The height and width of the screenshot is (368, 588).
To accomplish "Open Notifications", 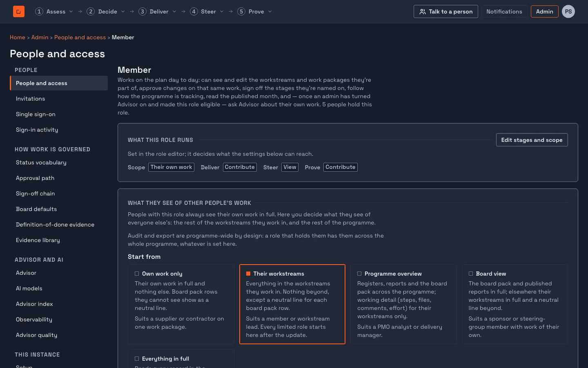I will tap(504, 11).
